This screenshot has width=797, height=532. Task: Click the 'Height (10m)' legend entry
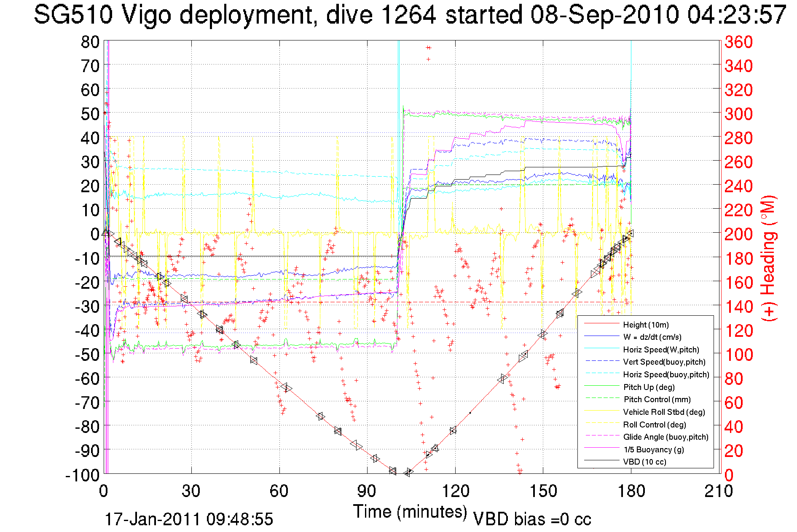646,325
